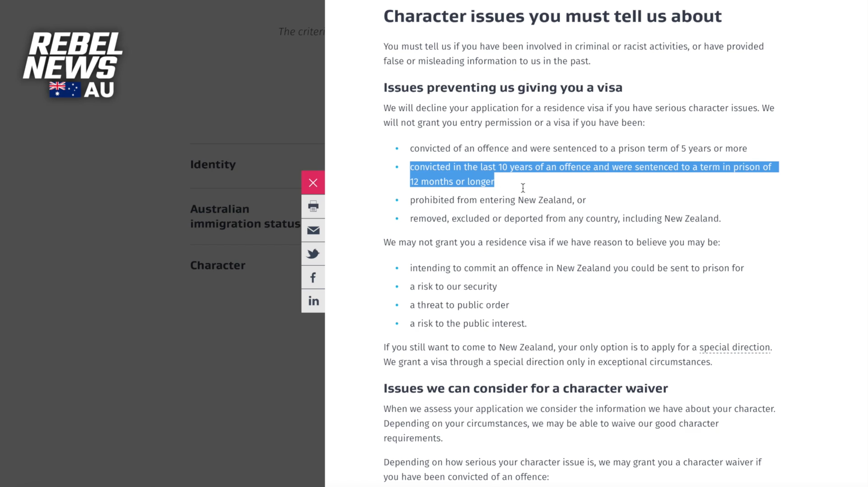Share on Facebook icon

point(313,278)
